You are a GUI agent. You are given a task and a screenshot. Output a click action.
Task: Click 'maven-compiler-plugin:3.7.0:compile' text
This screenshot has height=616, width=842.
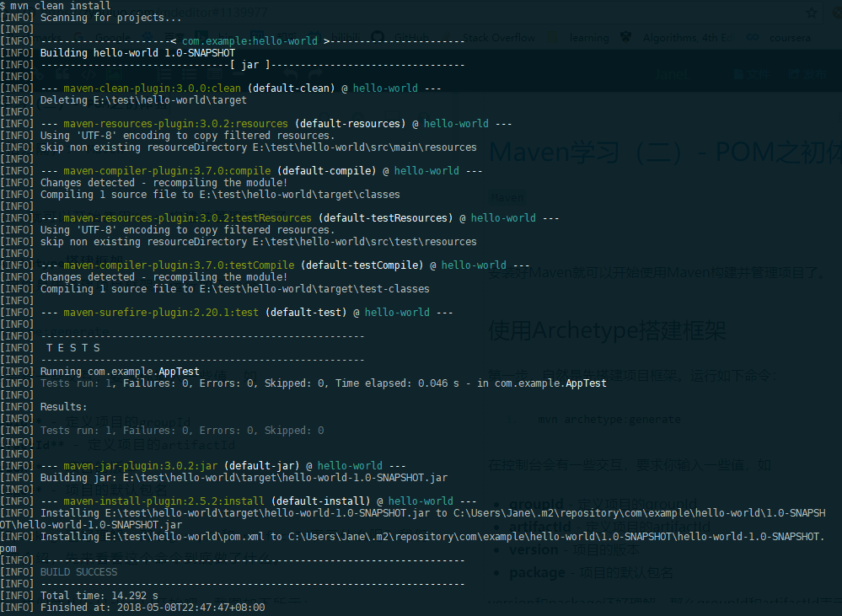(x=167, y=171)
